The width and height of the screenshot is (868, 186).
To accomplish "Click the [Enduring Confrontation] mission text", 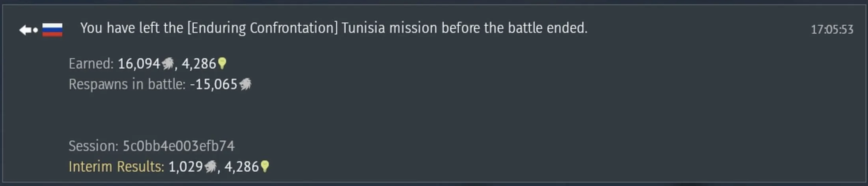I will (x=262, y=28).
